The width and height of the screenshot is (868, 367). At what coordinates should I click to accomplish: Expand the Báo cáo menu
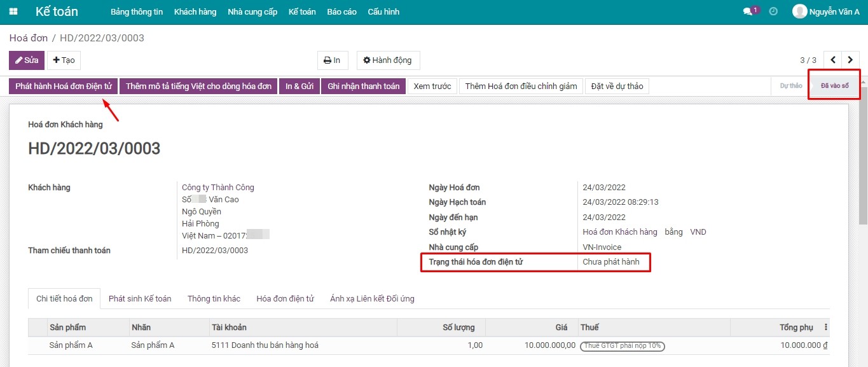pyautogui.click(x=341, y=12)
